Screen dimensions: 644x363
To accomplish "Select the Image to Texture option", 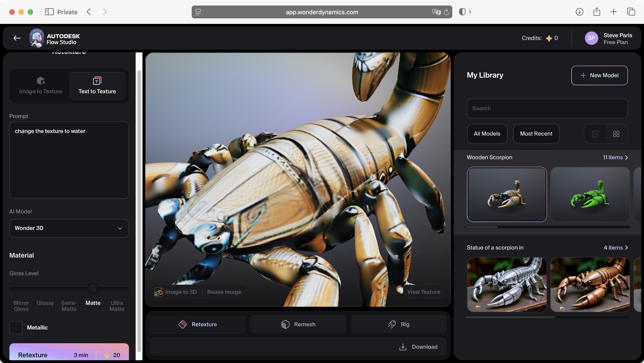I will (x=41, y=86).
